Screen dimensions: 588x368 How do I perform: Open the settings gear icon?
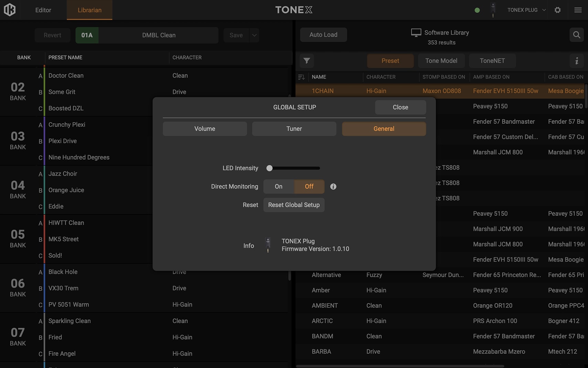557,10
